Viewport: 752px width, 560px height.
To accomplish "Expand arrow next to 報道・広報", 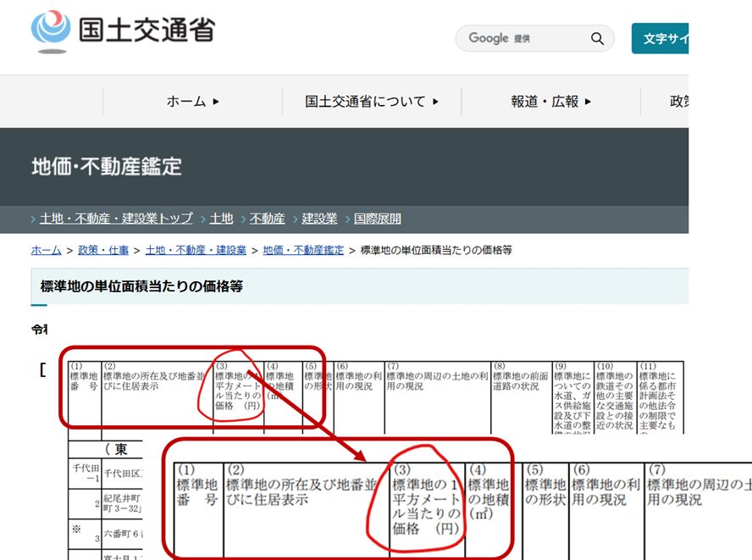I will point(588,102).
